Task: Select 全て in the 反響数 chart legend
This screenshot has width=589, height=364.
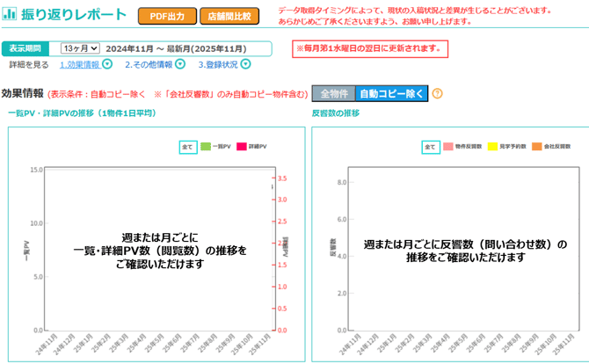Action: (x=429, y=147)
